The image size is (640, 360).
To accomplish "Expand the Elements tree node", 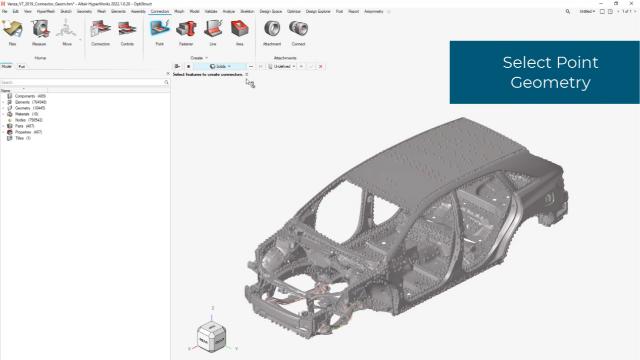I will pyautogui.click(x=3, y=102).
